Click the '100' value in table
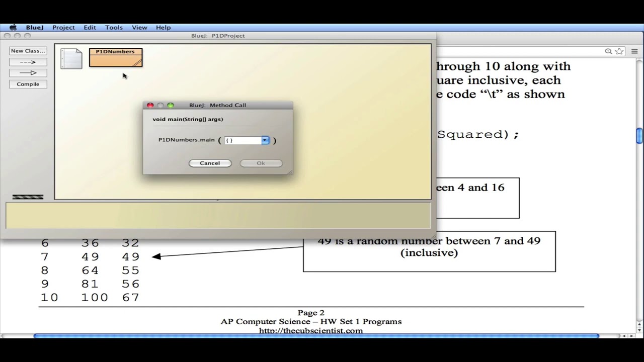Viewport: 644px width, 362px height. (x=95, y=298)
